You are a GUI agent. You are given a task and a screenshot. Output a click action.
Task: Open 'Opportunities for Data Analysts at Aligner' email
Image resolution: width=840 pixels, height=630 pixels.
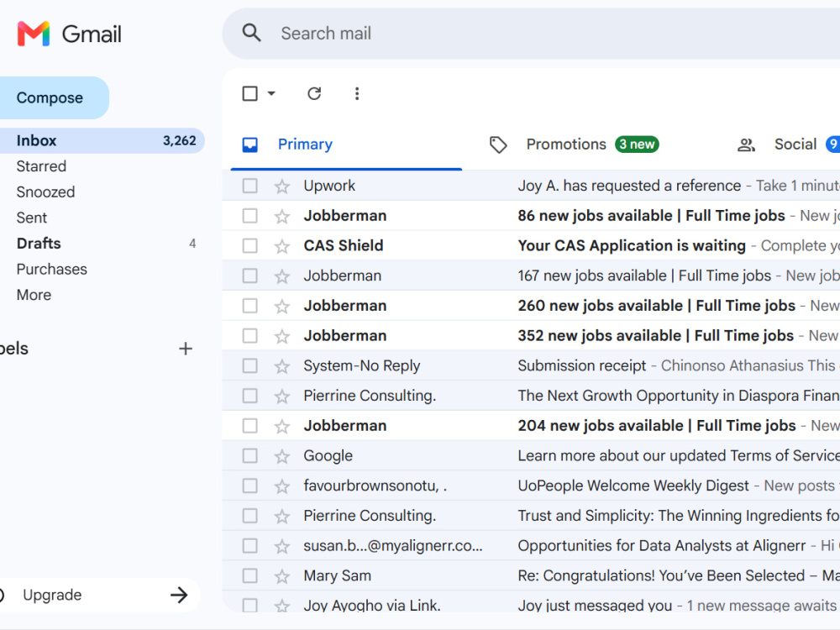[x=662, y=546]
